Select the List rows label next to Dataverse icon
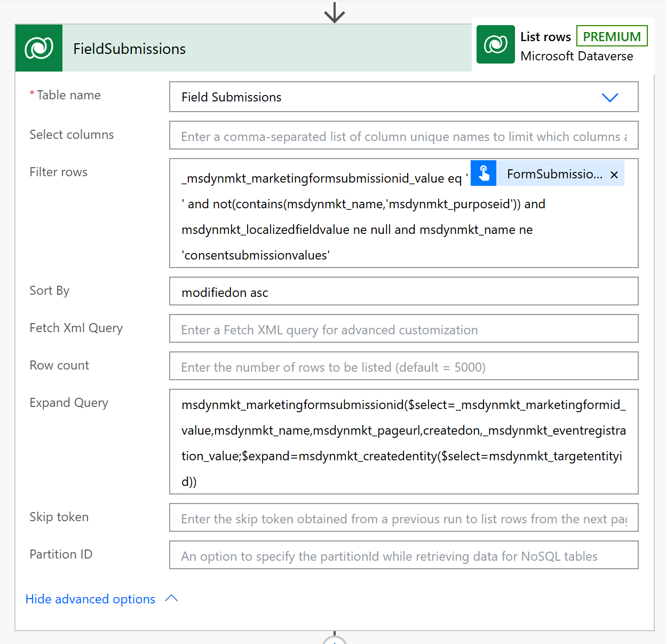The height and width of the screenshot is (644, 666). [545, 36]
